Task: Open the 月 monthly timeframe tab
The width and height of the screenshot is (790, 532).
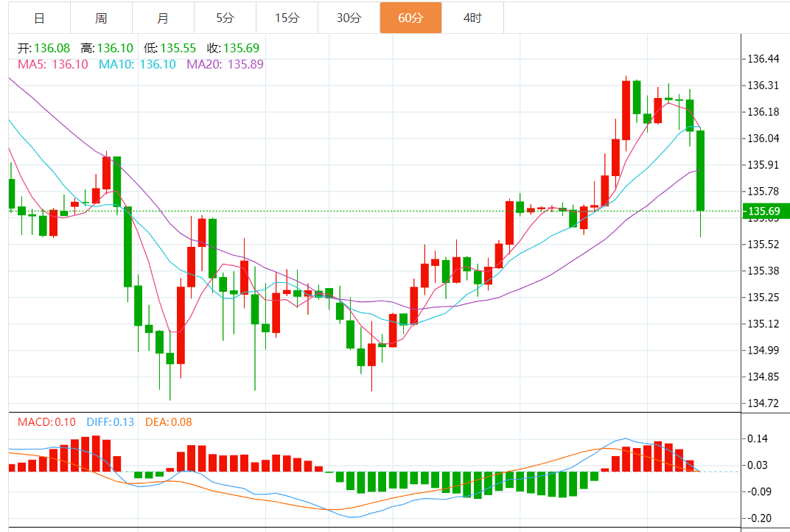Action: click(x=164, y=18)
